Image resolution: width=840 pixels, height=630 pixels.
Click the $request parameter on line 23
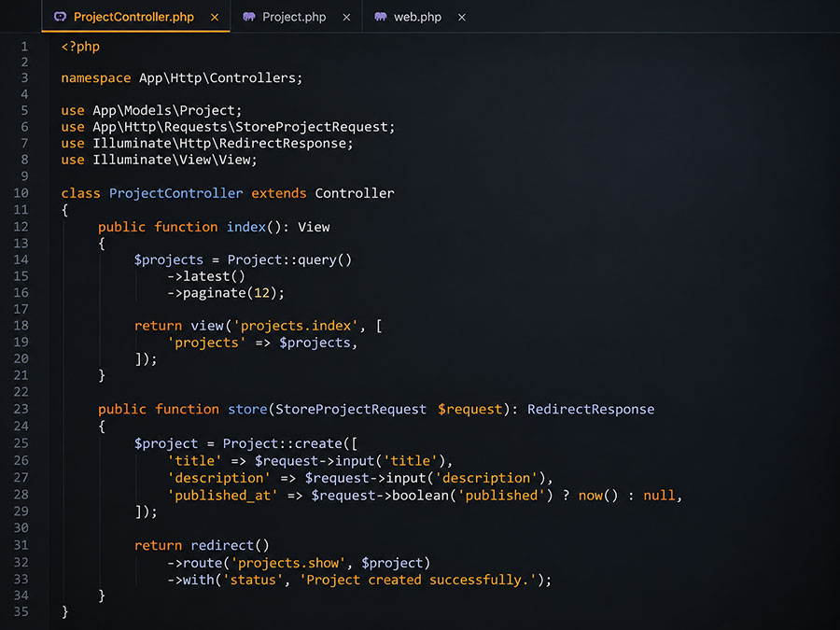click(469, 410)
